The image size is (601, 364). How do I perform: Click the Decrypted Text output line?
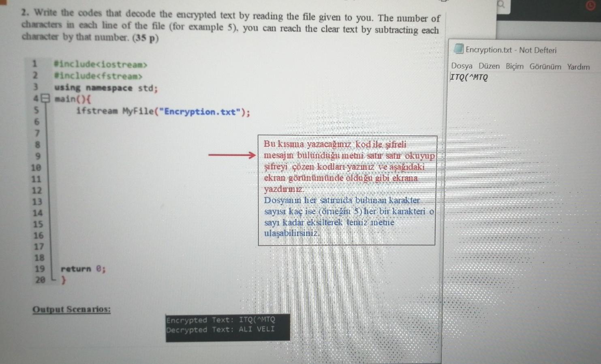221,330
